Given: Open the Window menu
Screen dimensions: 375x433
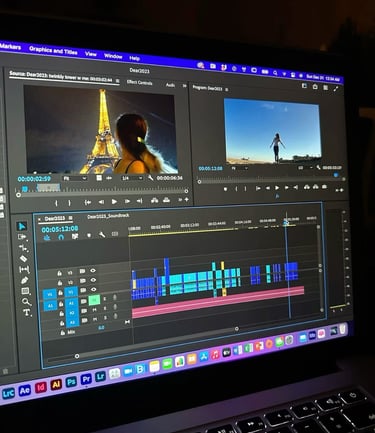Looking at the screenshot, I should pos(113,56).
